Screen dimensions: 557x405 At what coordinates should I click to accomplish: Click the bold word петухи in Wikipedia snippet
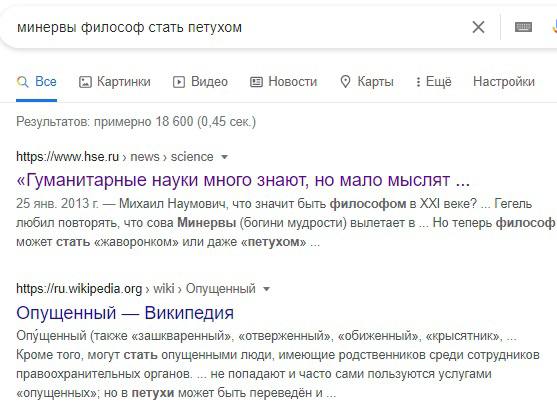pyautogui.click(x=153, y=393)
